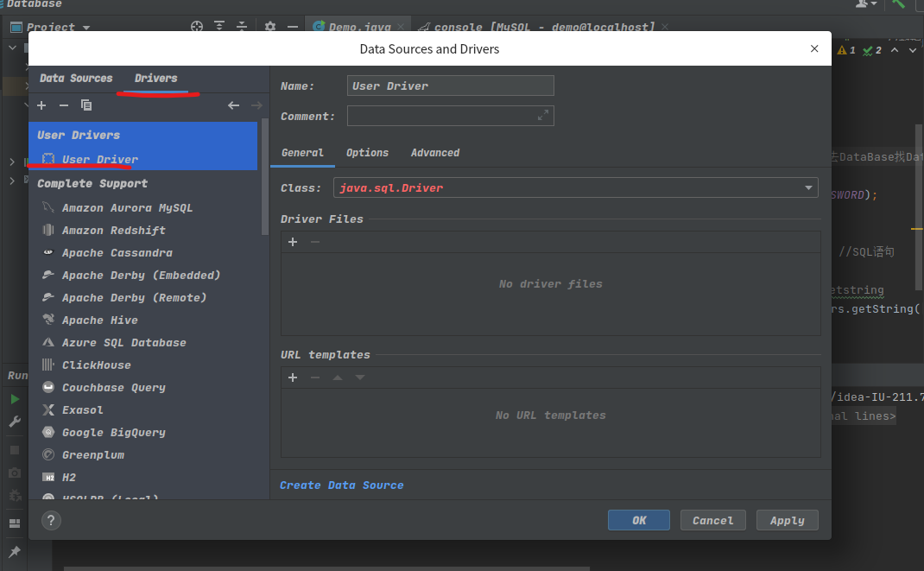Apply changes with the Apply button
This screenshot has height=571, width=924.
[x=787, y=519]
